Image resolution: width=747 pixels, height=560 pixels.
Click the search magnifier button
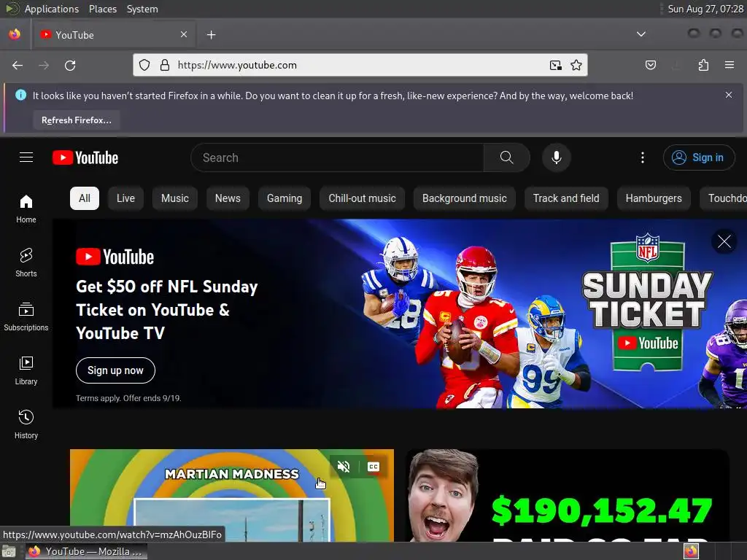point(506,157)
